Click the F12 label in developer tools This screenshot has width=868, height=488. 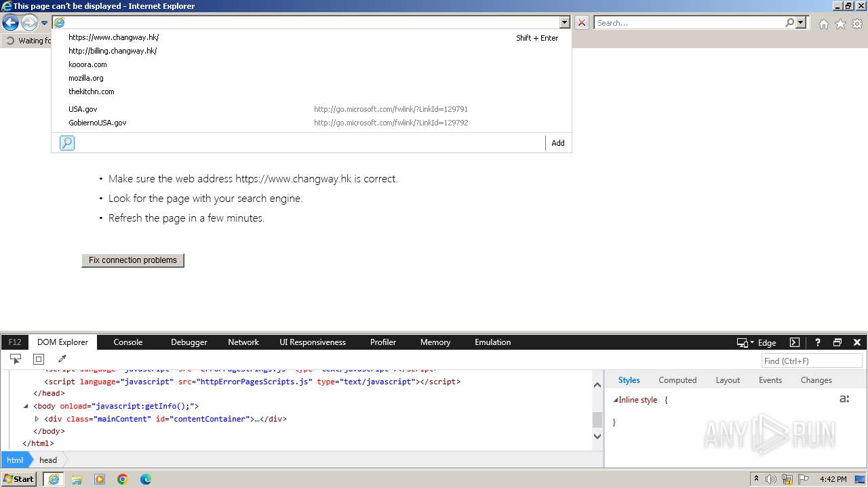point(15,342)
